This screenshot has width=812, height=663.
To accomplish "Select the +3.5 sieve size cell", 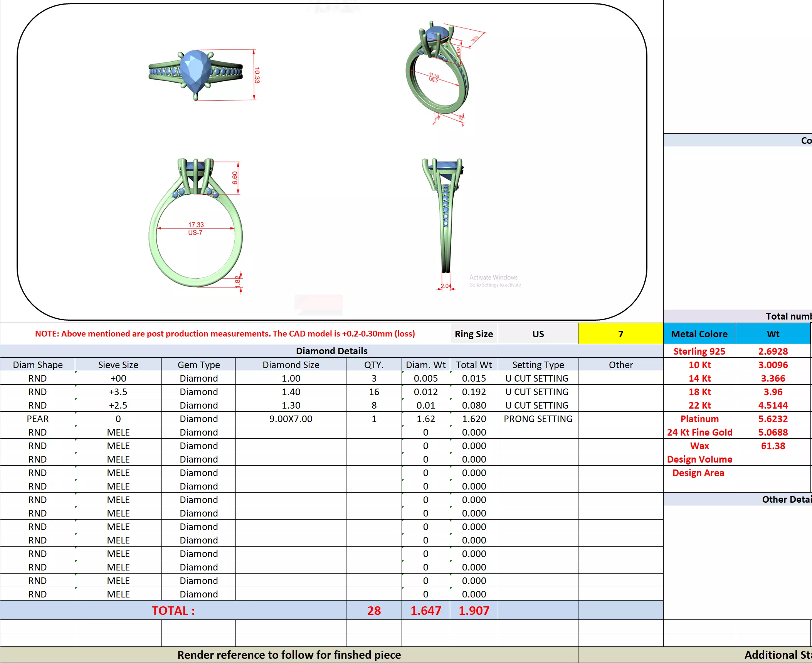I will (118, 392).
